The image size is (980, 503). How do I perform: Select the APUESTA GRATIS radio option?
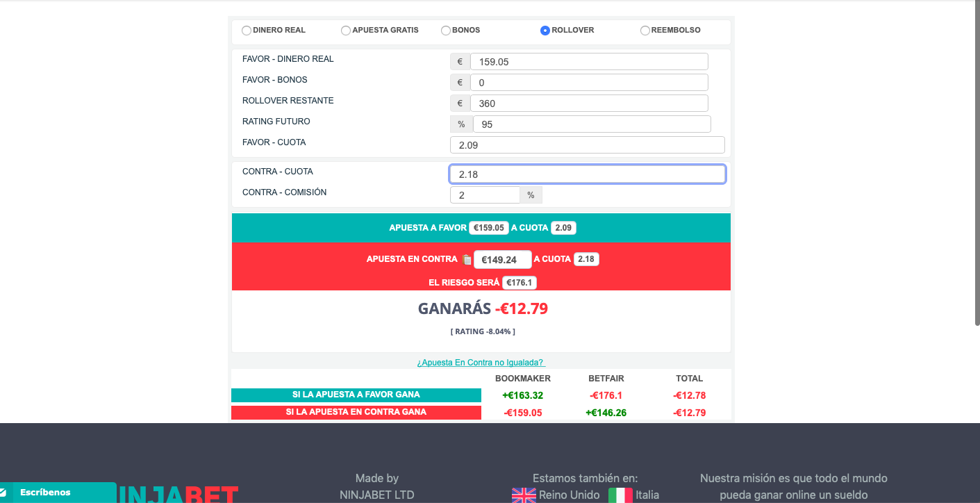(346, 31)
